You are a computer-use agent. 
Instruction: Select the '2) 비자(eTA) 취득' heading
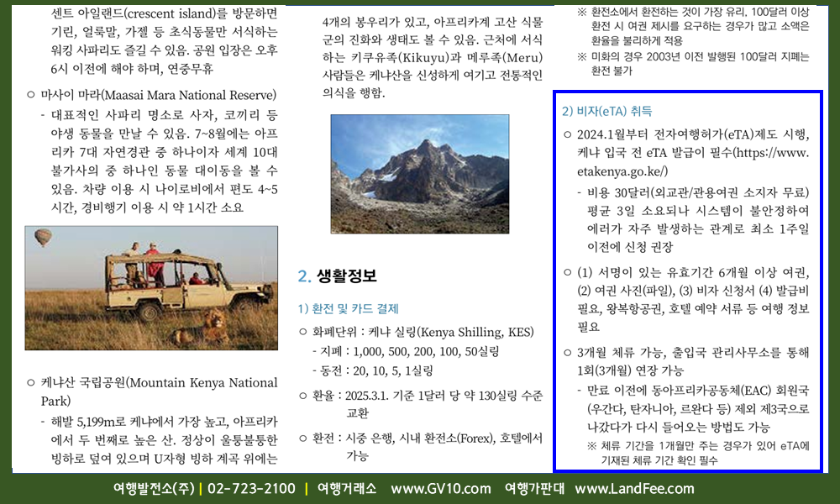click(x=607, y=111)
